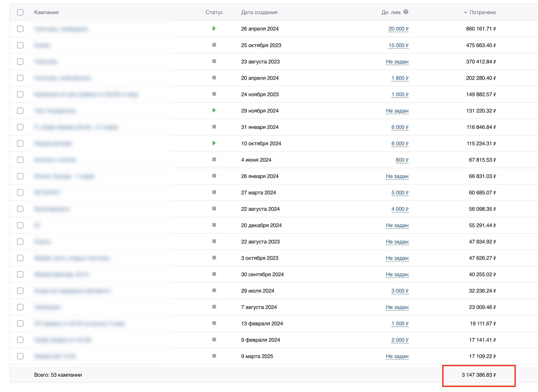Sort by the Статус column header

214,12
